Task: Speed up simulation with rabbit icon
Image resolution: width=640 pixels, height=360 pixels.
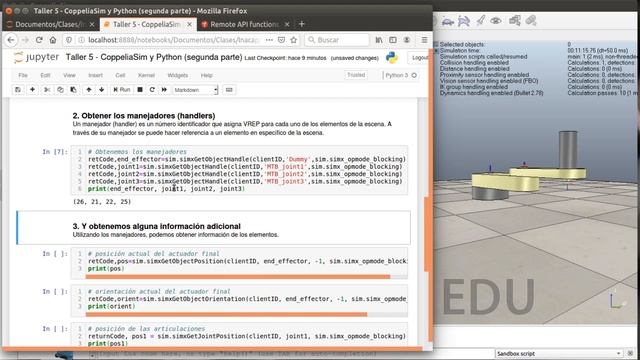Action: (x=464, y=21)
